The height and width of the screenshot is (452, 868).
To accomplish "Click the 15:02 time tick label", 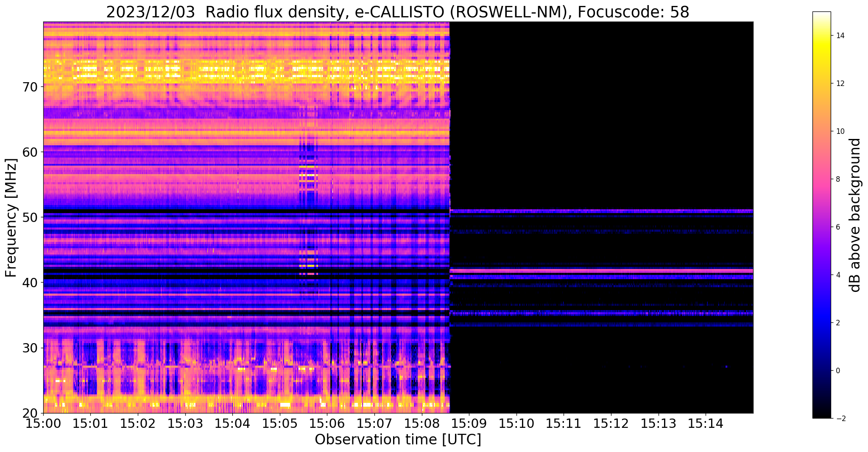I will point(137,423).
